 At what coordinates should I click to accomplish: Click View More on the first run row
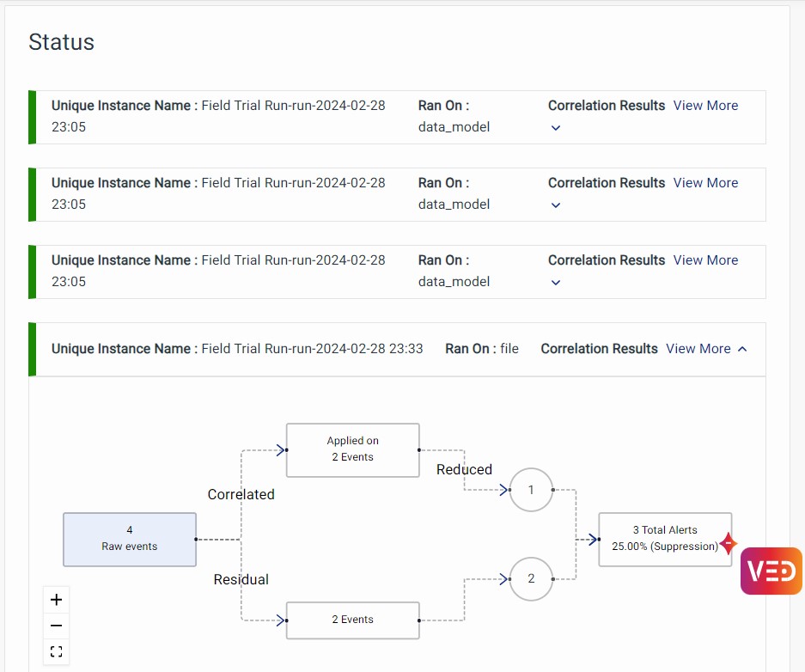[705, 106]
